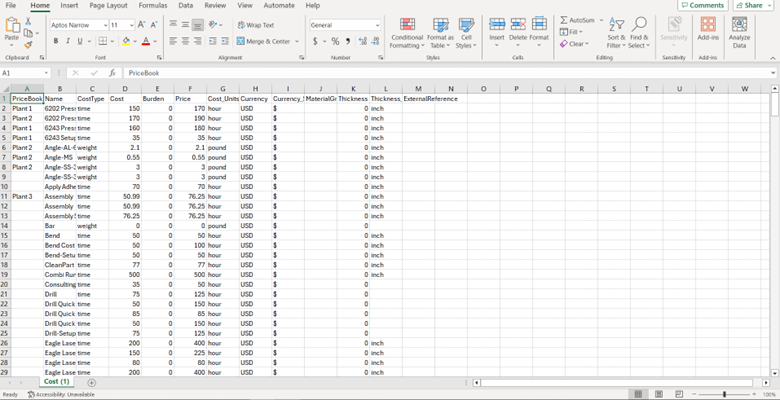Click the Analyze Data icon
This screenshot has height=400, width=780.
(739, 31)
